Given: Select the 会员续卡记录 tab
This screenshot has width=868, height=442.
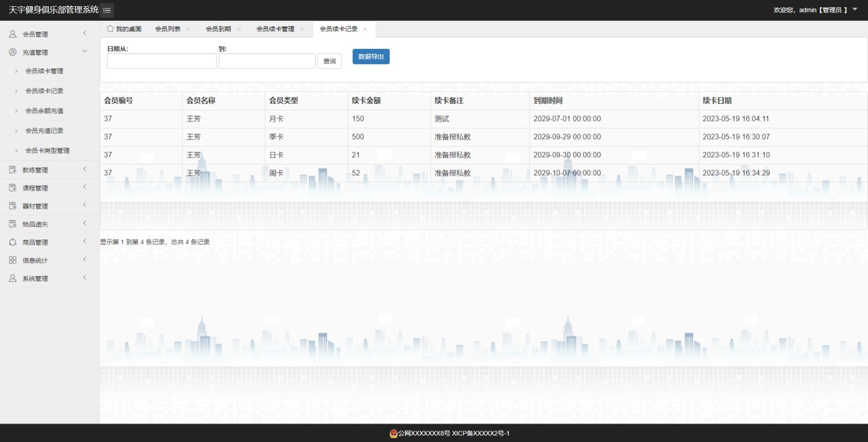Looking at the screenshot, I should [339, 29].
